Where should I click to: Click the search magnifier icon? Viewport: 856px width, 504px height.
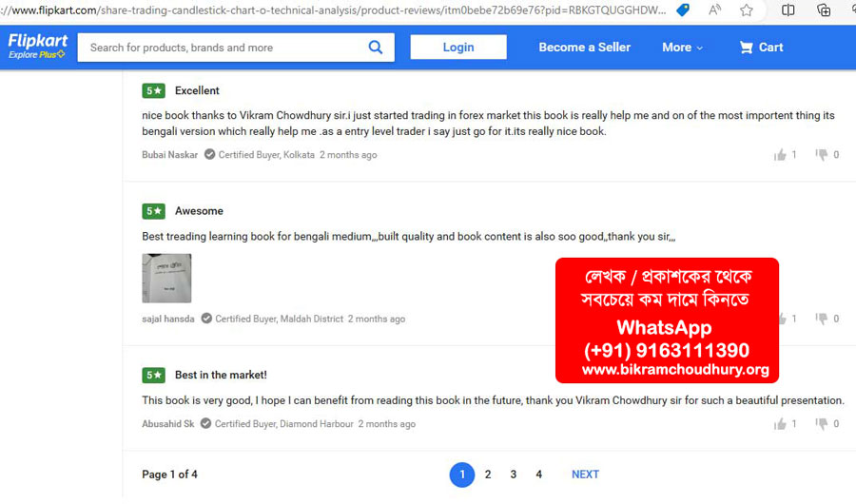point(376,48)
